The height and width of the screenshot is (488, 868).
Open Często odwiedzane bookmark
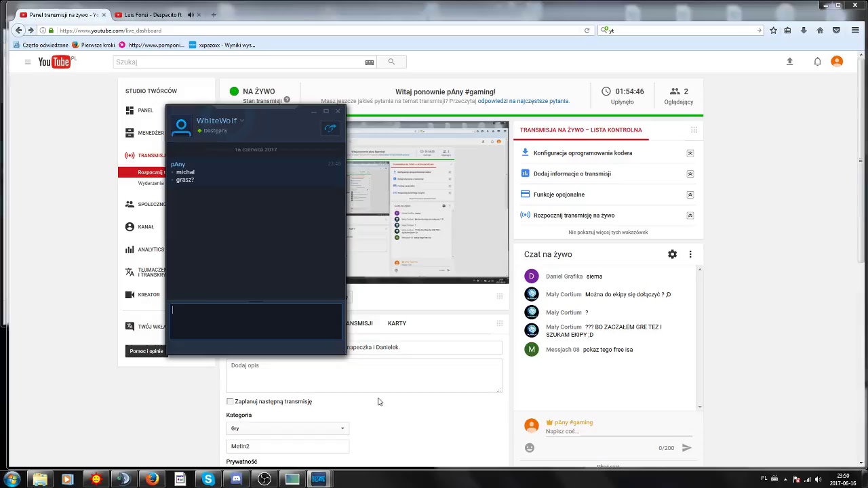41,45
